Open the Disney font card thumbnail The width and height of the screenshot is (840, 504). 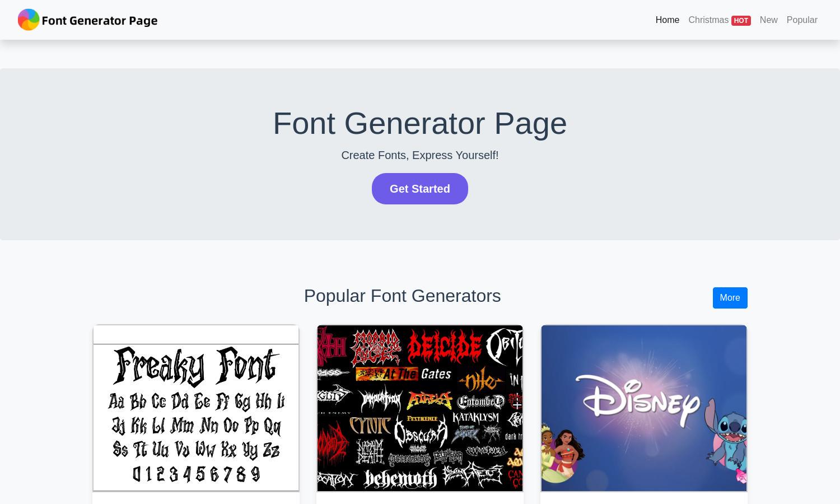pos(644,408)
